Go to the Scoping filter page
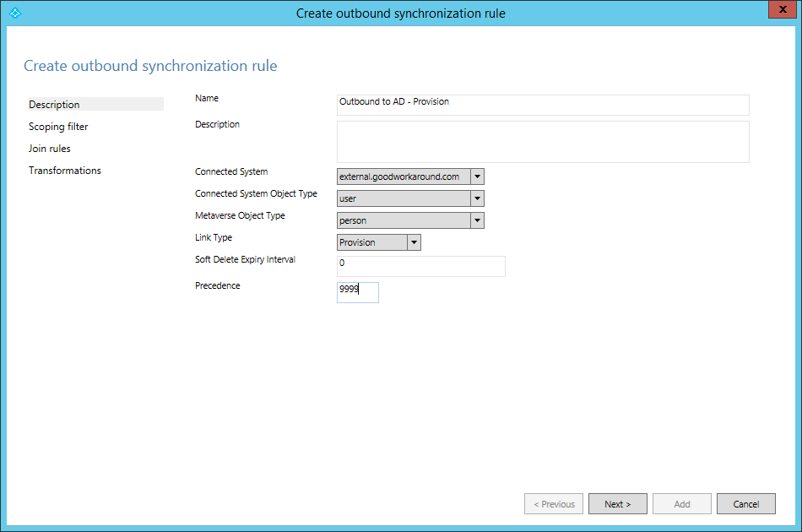This screenshot has height=532, width=802. 58,127
